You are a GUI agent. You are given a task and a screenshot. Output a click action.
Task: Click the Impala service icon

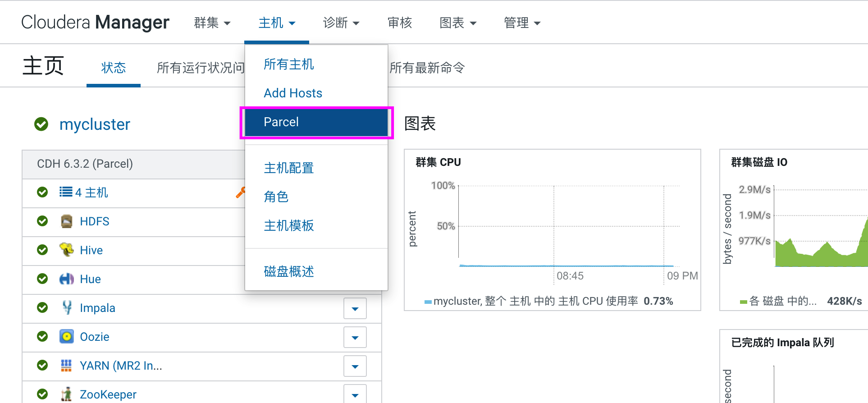pos(67,308)
